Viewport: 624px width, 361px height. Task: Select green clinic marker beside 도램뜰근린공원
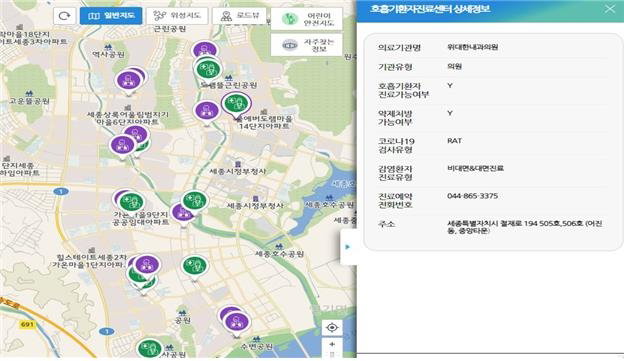[x=209, y=70]
